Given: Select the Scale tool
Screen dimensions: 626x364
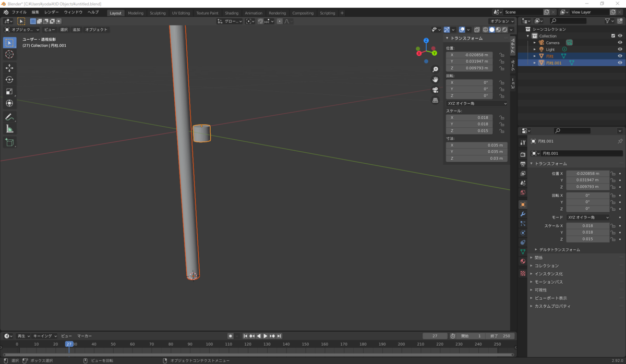Looking at the screenshot, I should pyautogui.click(x=9, y=92).
